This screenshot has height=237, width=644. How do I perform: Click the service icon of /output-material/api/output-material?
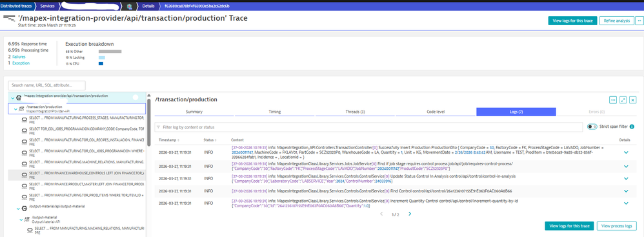pyautogui.click(x=25, y=209)
